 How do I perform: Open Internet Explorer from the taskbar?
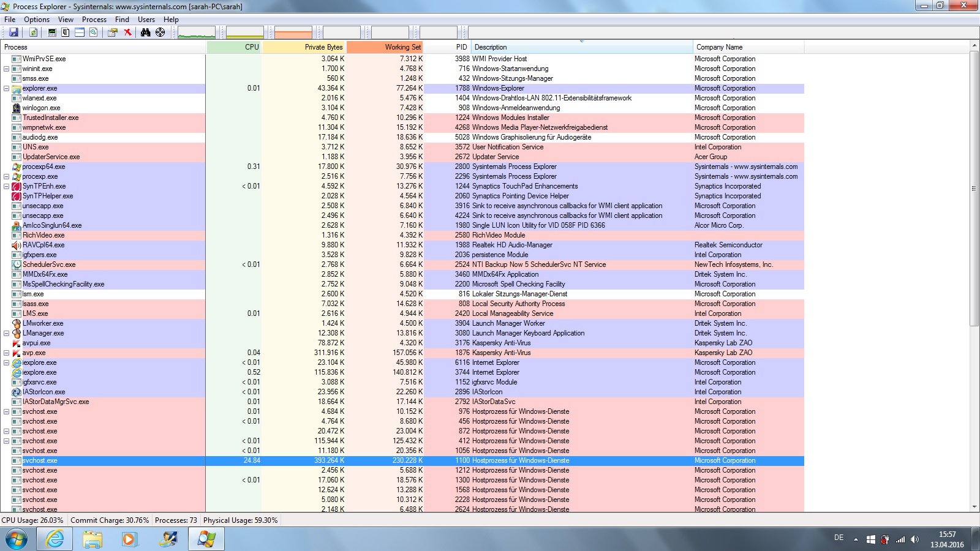[55, 539]
